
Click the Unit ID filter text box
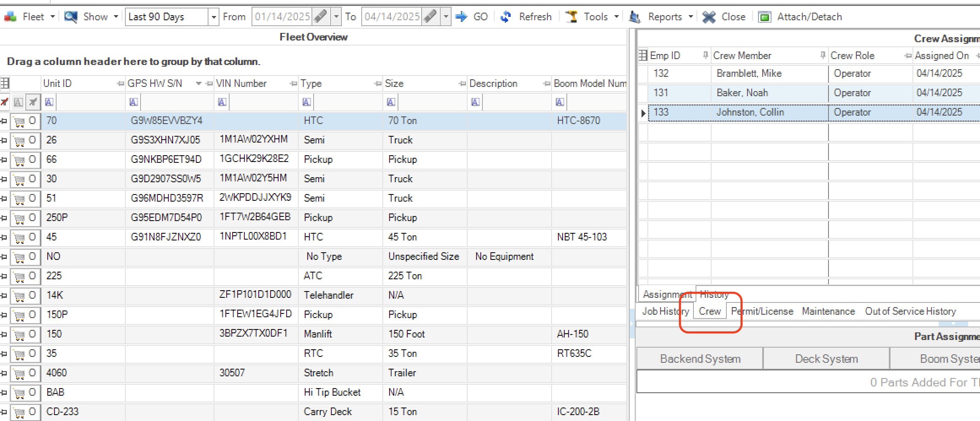coord(90,102)
